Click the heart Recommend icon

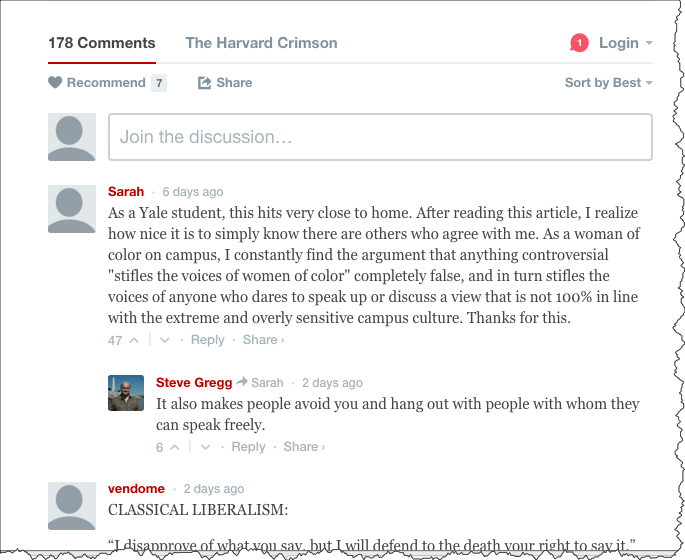tap(55, 83)
